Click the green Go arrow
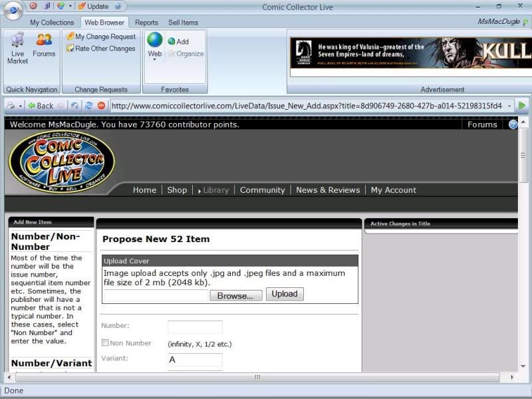 522,106
